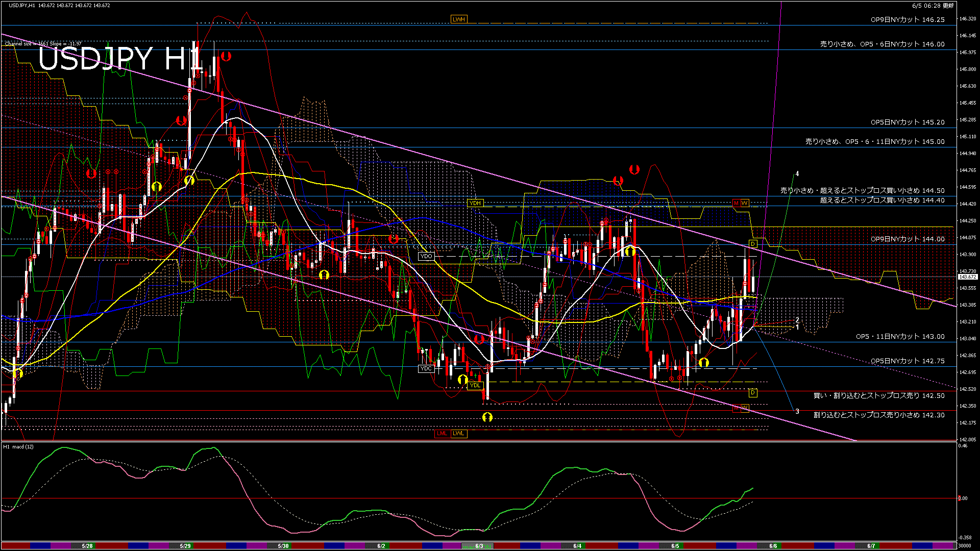This screenshot has width=980, height=551.
Task: Click the projection point labeled 4
Action: click(797, 174)
